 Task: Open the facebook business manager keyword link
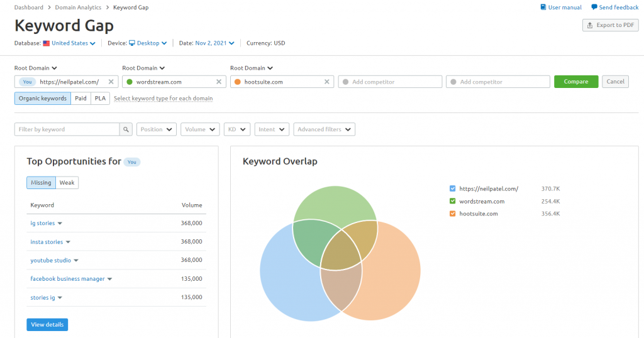coord(67,279)
